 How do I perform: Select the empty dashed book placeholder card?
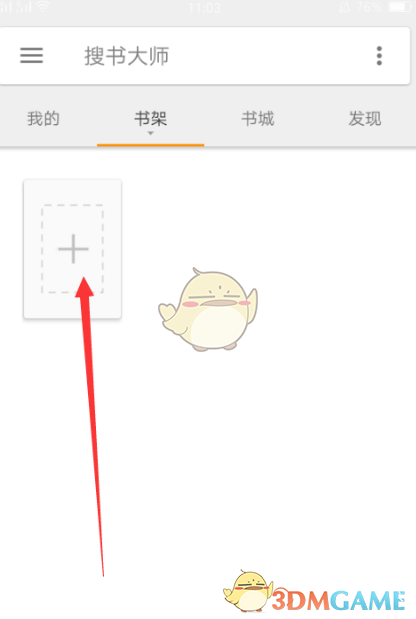click(x=73, y=249)
